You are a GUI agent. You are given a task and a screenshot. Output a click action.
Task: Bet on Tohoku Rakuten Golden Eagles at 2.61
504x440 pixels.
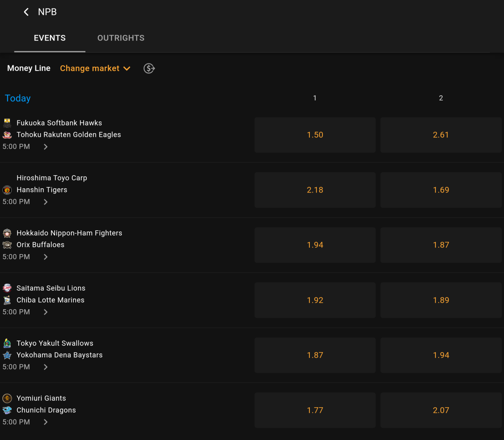click(x=441, y=135)
